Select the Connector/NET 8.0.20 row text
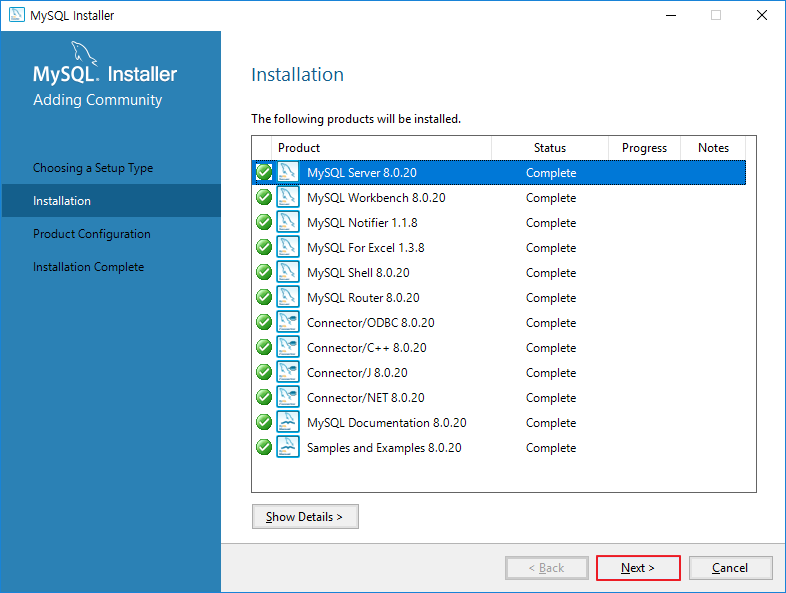Screen dimensions: 786x593 click(365, 398)
